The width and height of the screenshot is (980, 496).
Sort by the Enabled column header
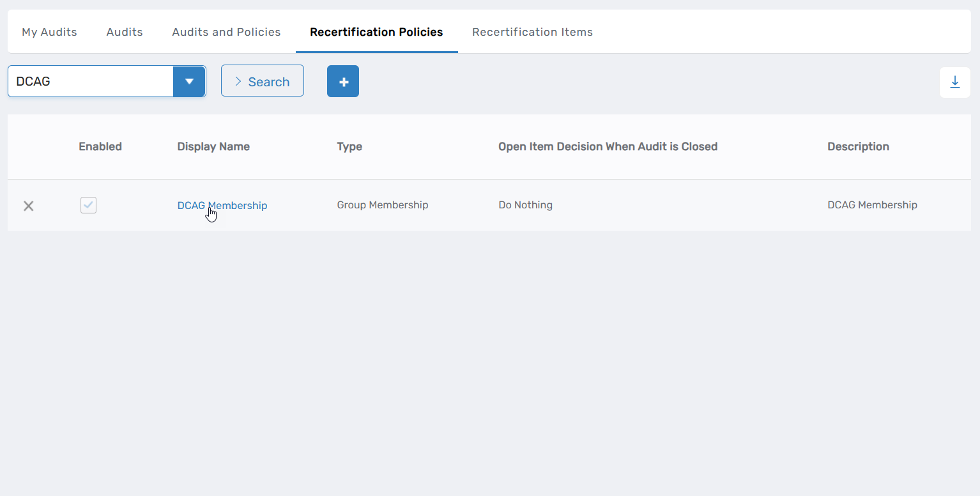pyautogui.click(x=100, y=146)
